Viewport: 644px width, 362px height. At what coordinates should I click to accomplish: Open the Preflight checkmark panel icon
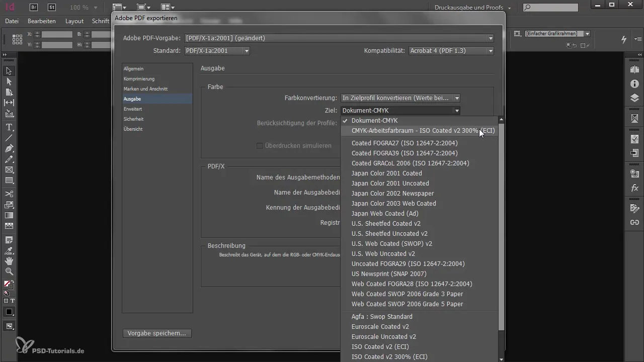pyautogui.click(x=634, y=139)
